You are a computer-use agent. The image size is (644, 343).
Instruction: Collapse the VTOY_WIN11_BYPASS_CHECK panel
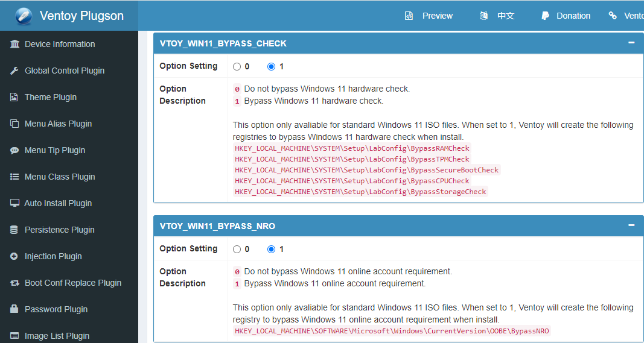tap(632, 42)
